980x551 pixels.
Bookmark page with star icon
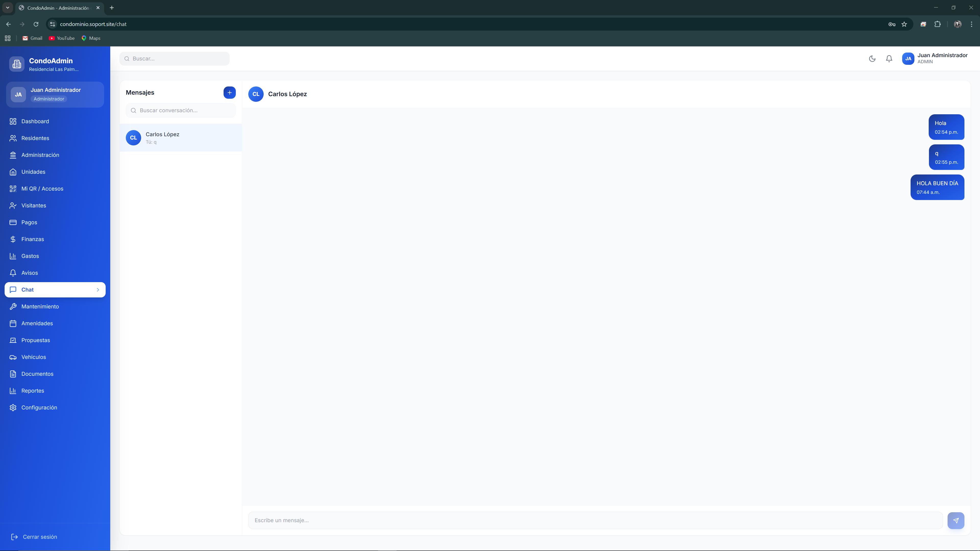pos(904,24)
